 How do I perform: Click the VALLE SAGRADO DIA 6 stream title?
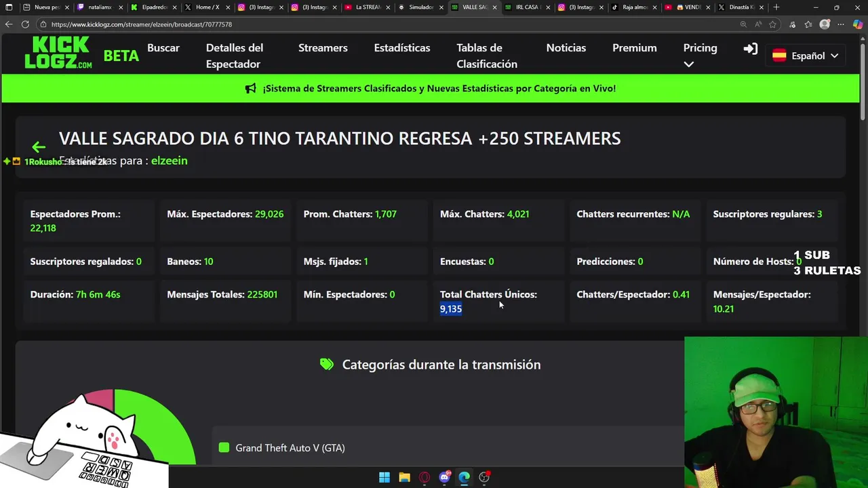click(340, 138)
